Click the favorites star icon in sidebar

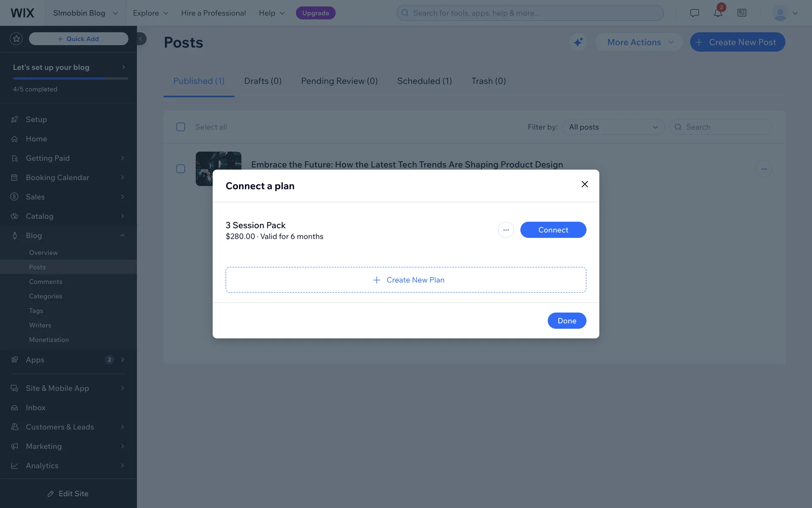[x=16, y=39]
